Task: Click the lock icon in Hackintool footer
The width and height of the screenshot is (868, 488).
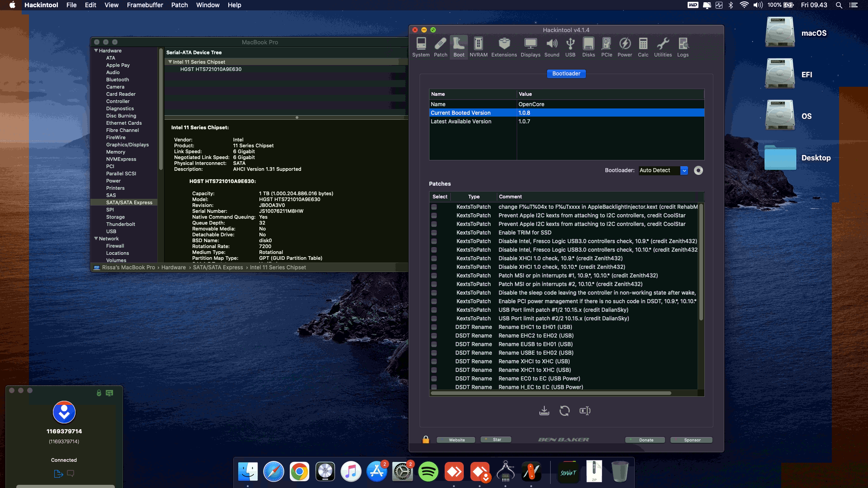Action: tap(425, 440)
